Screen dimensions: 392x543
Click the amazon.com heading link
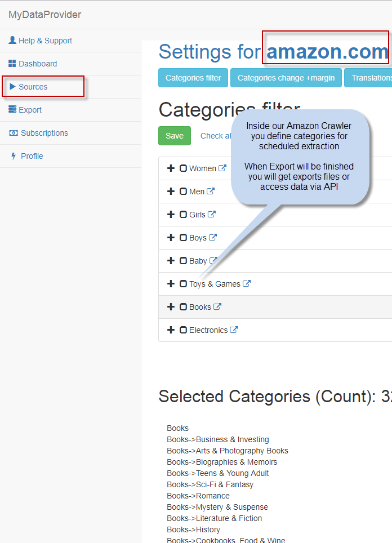click(328, 52)
